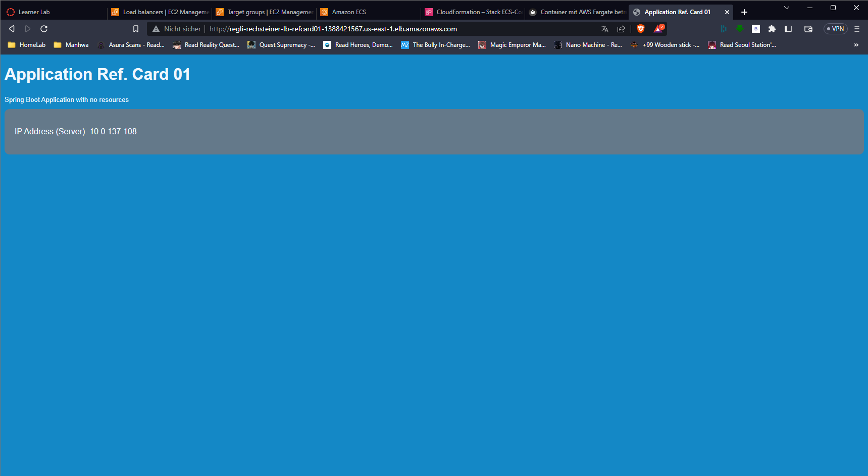This screenshot has height=476, width=868.
Task: Expand hidden bookmarks overflow chevron
Action: [856, 45]
